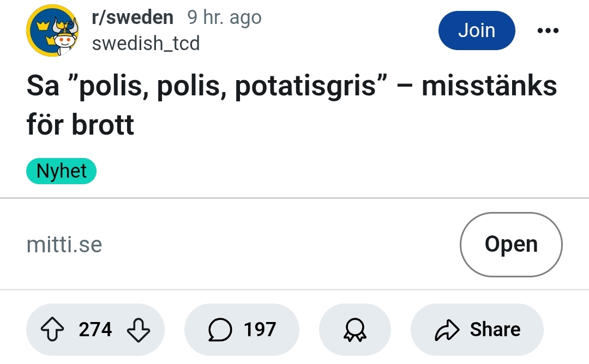Click the 197 comments count
This screenshot has height=364, width=589.
pos(260,330)
